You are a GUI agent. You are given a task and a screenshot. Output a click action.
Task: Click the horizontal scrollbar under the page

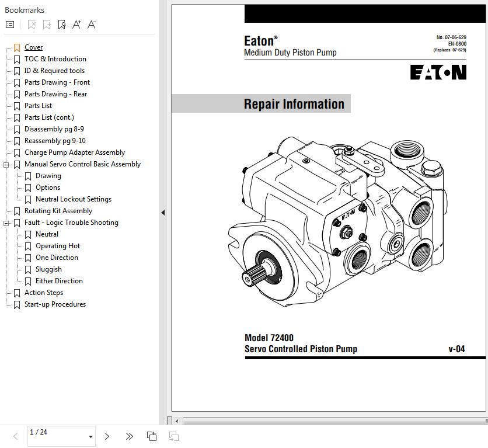(x=335, y=421)
